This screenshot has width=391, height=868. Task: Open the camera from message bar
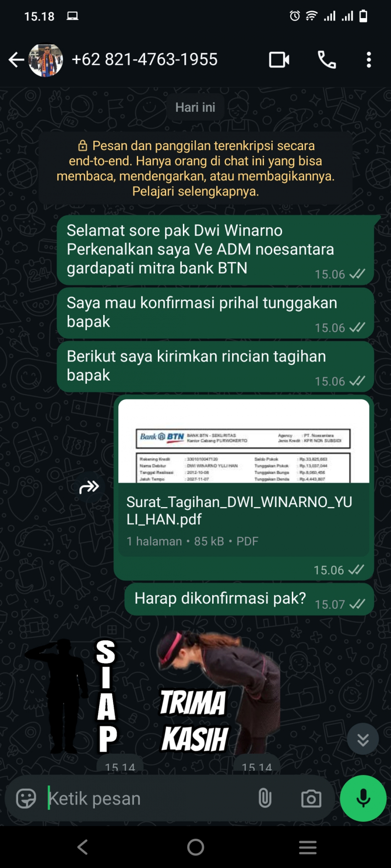coord(311,799)
